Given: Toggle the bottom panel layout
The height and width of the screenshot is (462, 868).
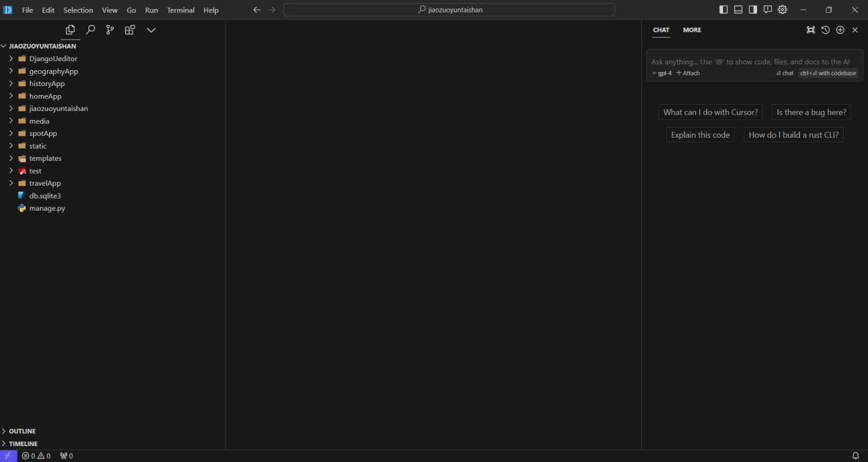Looking at the screenshot, I should (738, 10).
